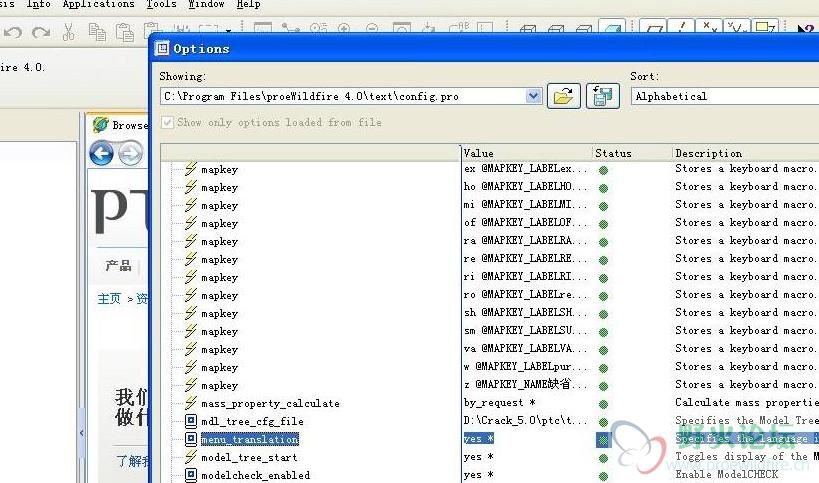Click the Zoom In magnifier icon

344,28
